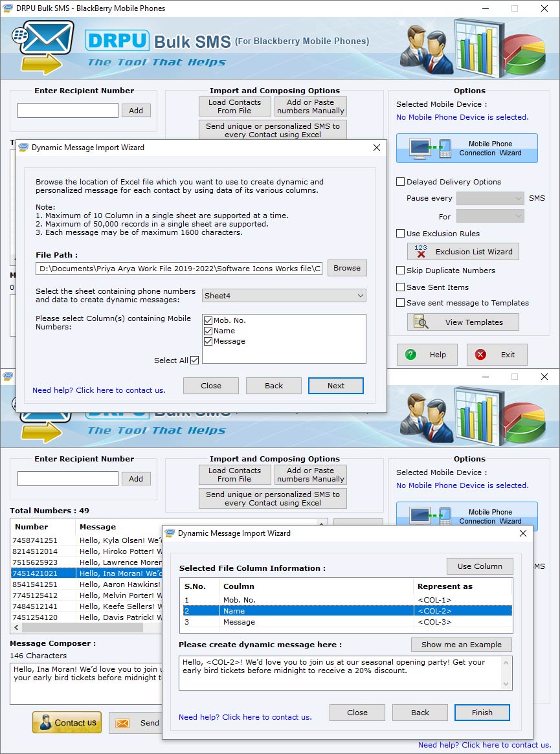The height and width of the screenshot is (754, 560).
Task: Open the Pause every SMS dropdown
Action: 491,198
